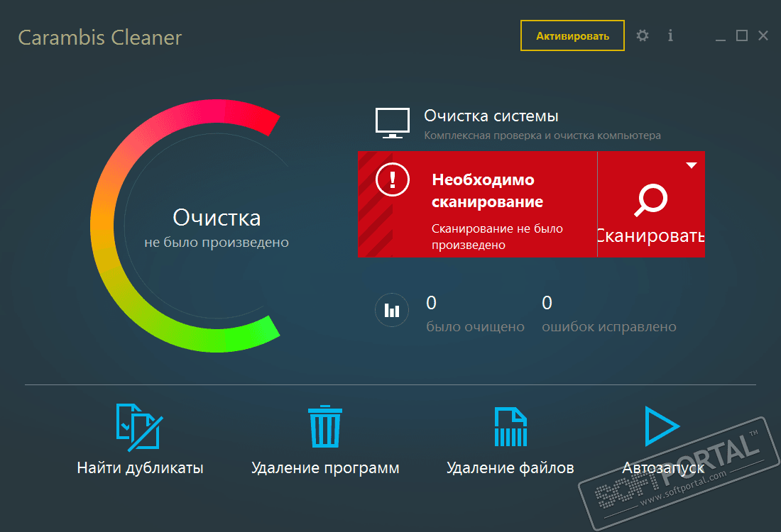This screenshot has height=532, width=781.
Task: Click the "было очищено" counter
Action: tap(475, 314)
